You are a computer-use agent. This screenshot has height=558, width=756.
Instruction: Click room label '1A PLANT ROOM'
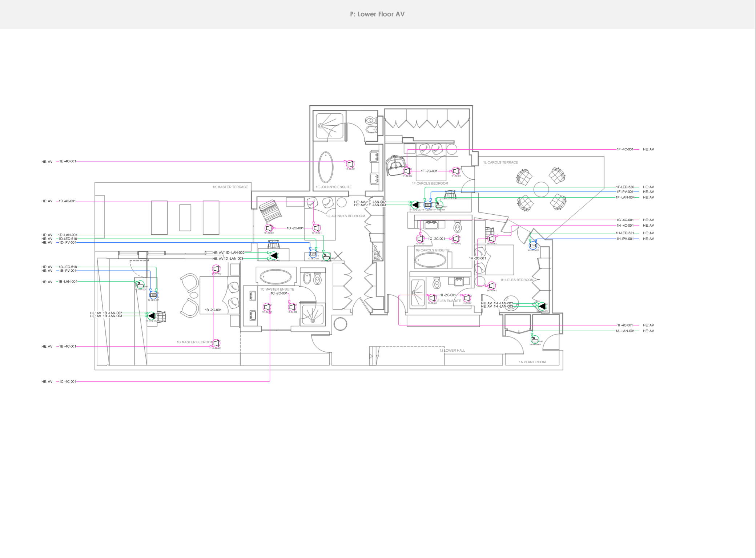pyautogui.click(x=532, y=362)
